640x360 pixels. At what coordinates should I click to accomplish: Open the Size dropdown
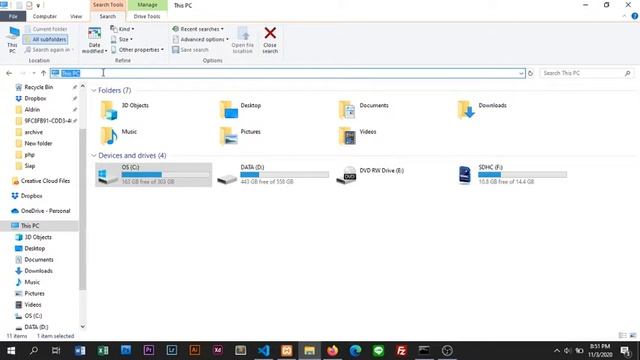pyautogui.click(x=122, y=40)
